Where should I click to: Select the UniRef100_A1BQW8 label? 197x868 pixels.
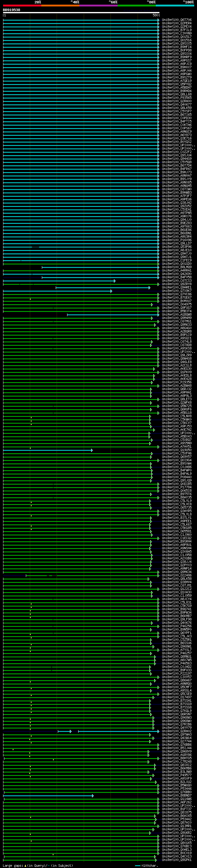(177, 315)
